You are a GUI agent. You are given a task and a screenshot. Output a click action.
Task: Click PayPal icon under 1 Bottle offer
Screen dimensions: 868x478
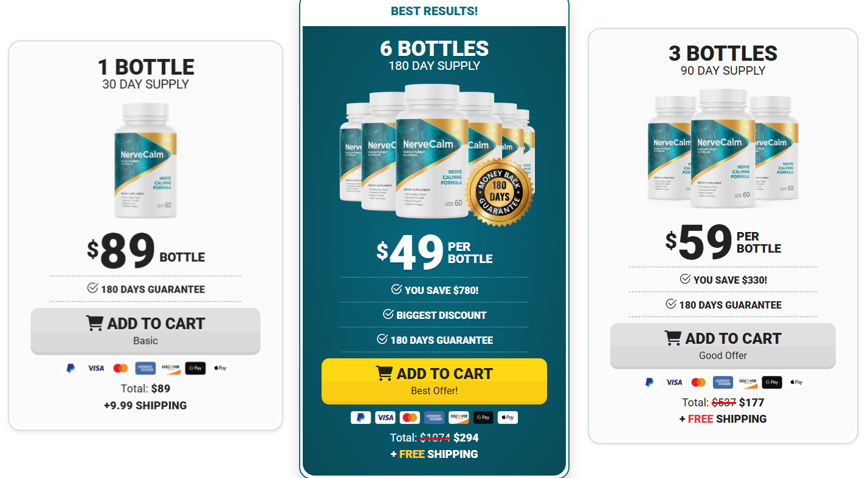point(71,368)
